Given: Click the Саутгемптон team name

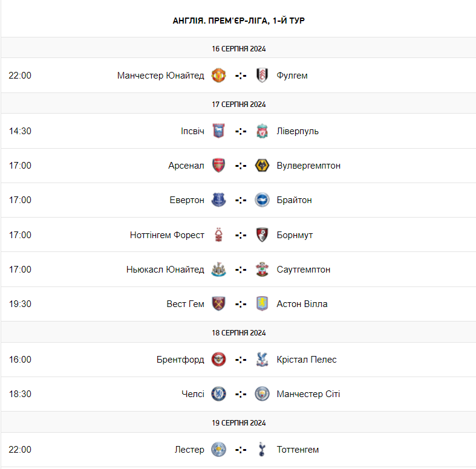Looking at the screenshot, I should 304,270.
